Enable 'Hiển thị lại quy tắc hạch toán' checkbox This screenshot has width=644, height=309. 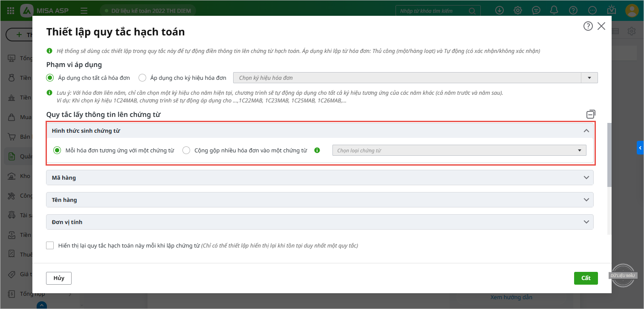(x=50, y=245)
